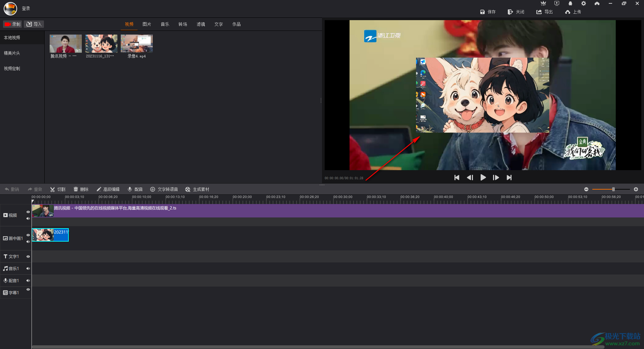Mute the 视频 track audio
Screen dimensions: 644x349
coord(28,218)
